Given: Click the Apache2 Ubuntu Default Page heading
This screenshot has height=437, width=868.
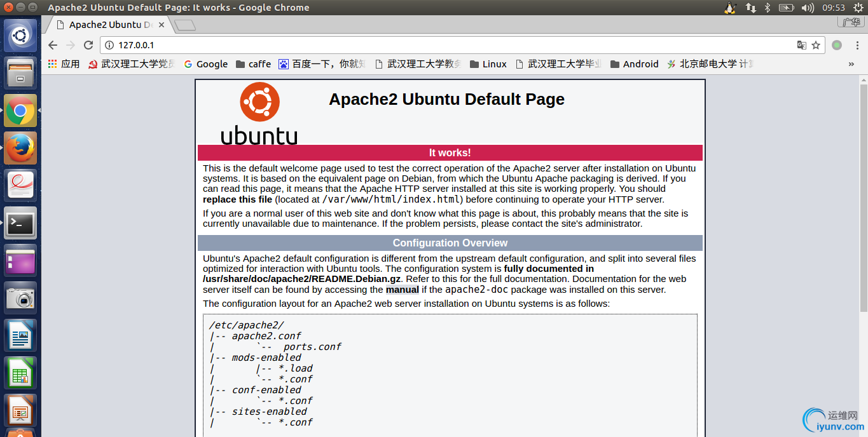Looking at the screenshot, I should pos(446,99).
